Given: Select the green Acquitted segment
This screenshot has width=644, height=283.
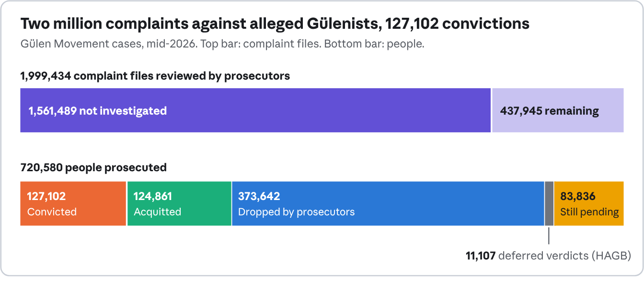Looking at the screenshot, I should pyautogui.click(x=179, y=203).
